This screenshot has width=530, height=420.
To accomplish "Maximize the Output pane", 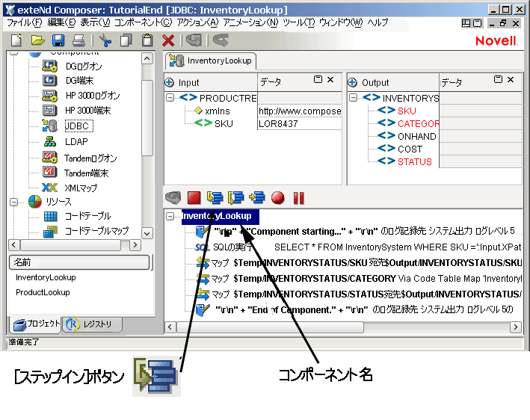I will [498, 79].
